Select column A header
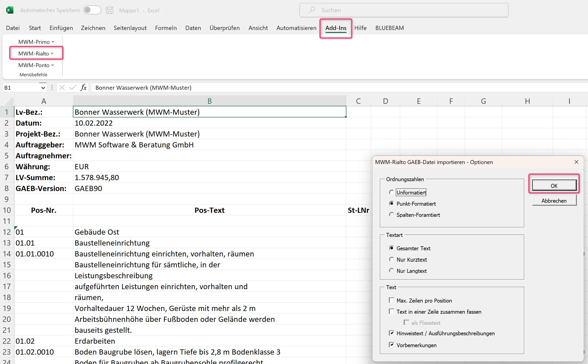The image size is (588, 364). pos(44,101)
